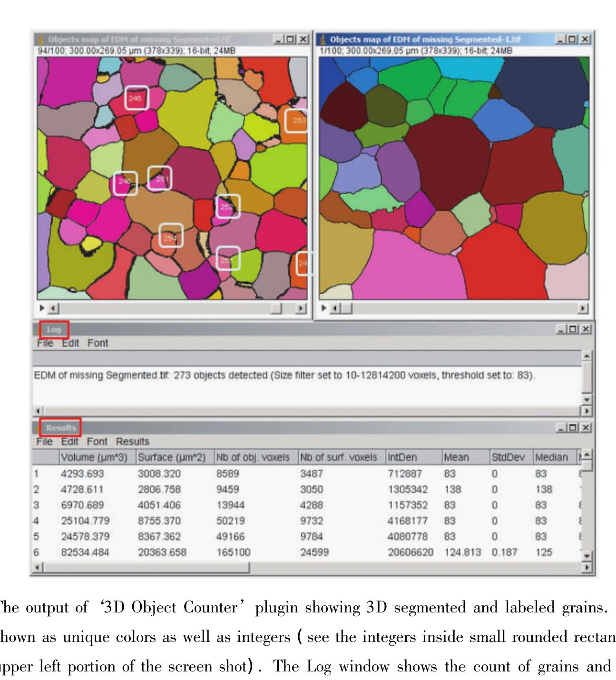The width and height of the screenshot is (616, 680).
Task: Click Results table horizontal scrollbar left arrow
Action: click(x=38, y=567)
